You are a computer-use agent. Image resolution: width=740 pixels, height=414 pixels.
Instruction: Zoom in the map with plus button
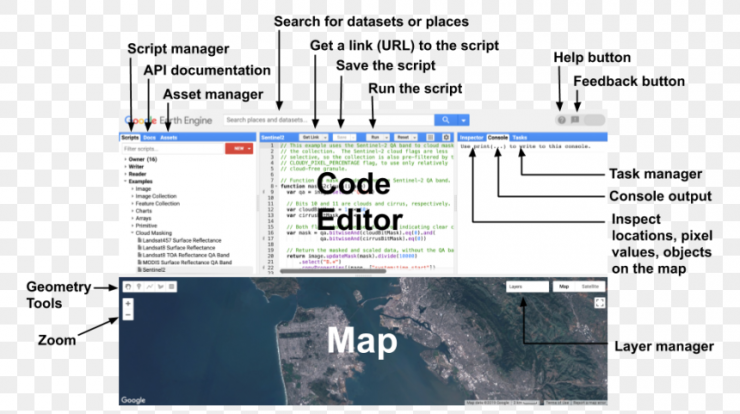pos(128,304)
